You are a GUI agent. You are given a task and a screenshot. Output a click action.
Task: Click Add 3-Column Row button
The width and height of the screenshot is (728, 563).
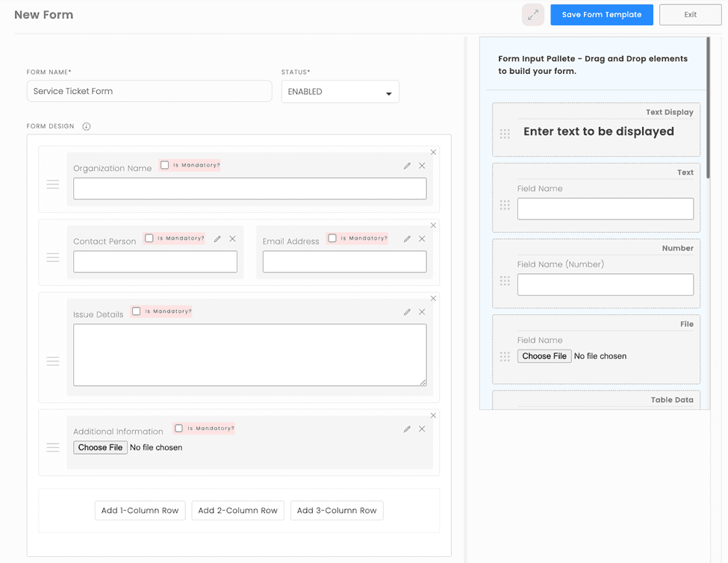pyautogui.click(x=337, y=511)
